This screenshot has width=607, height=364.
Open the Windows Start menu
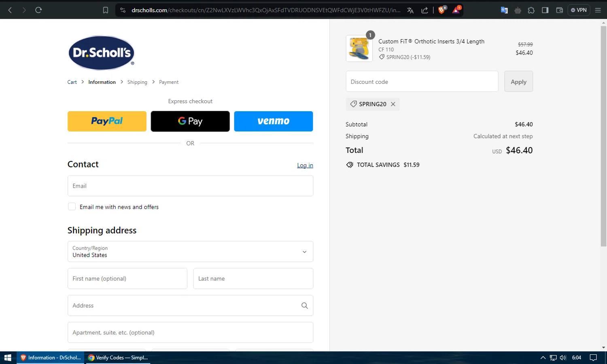coord(8,358)
